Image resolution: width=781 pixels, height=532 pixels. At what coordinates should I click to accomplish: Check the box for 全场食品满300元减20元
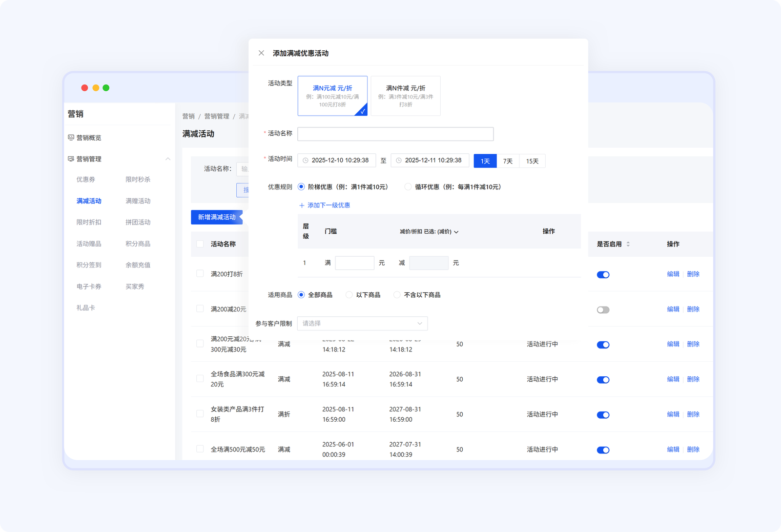pos(200,379)
